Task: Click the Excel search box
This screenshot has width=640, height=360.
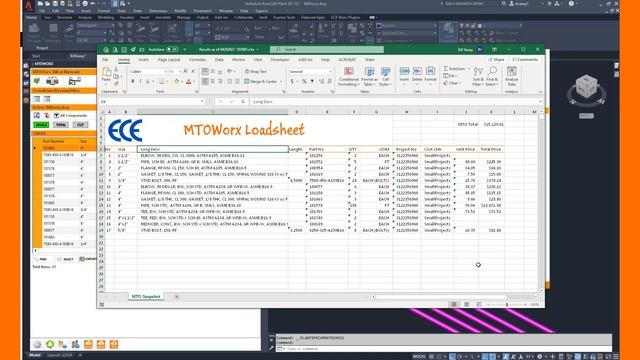Action: (327, 49)
